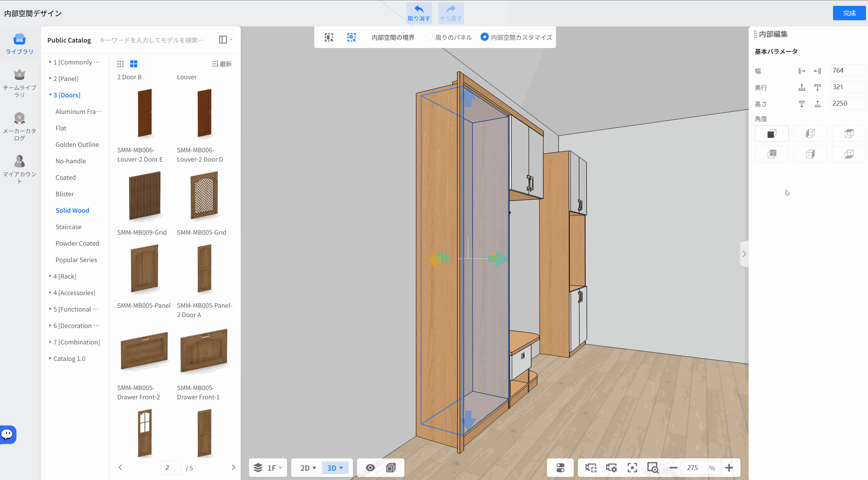Screen dimensions: 868x480
Task: Open the マイアカウント my account tab
Action: pos(20,170)
